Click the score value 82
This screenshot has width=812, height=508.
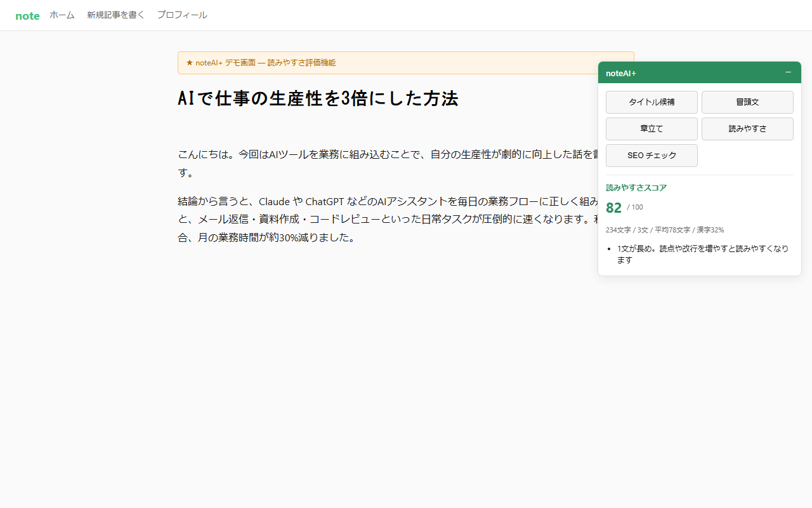click(x=613, y=208)
